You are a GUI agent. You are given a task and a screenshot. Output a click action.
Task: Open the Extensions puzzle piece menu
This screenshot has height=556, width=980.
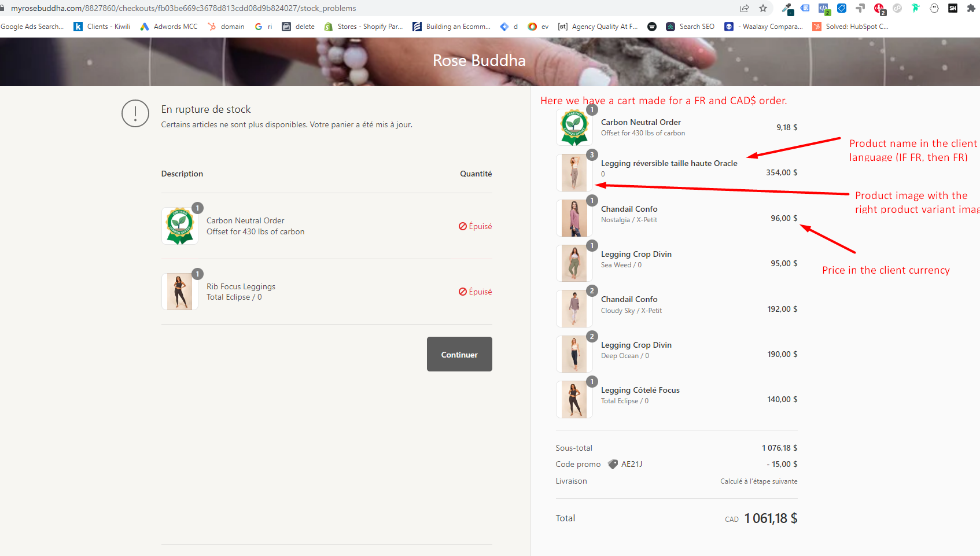pyautogui.click(x=971, y=8)
